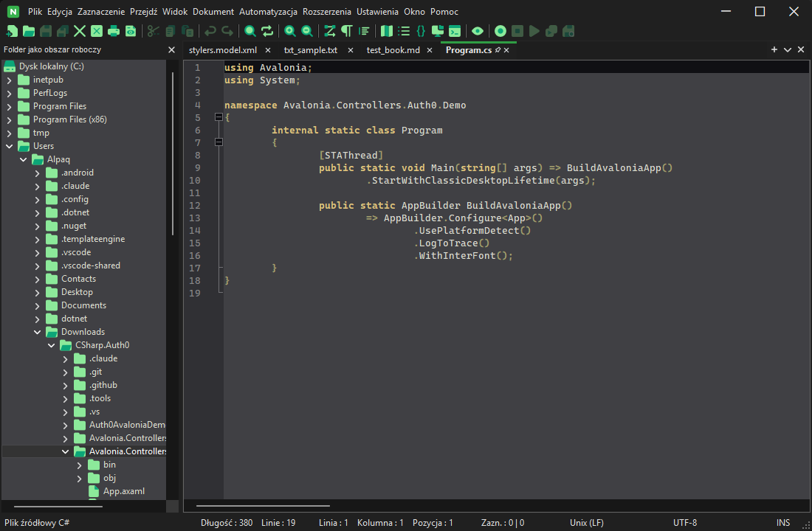Screen dimensions: 812x531
Task: Click the Open file folder icon
Action: pos(29,31)
